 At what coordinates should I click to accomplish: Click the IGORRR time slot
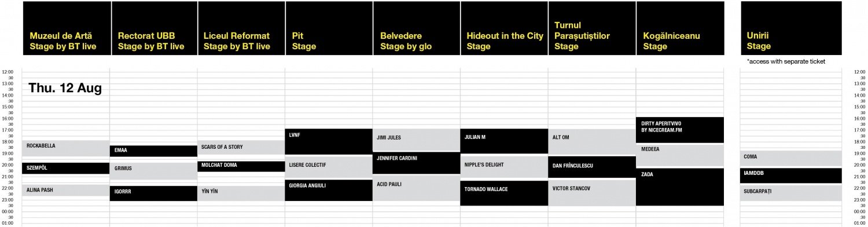[x=153, y=193]
